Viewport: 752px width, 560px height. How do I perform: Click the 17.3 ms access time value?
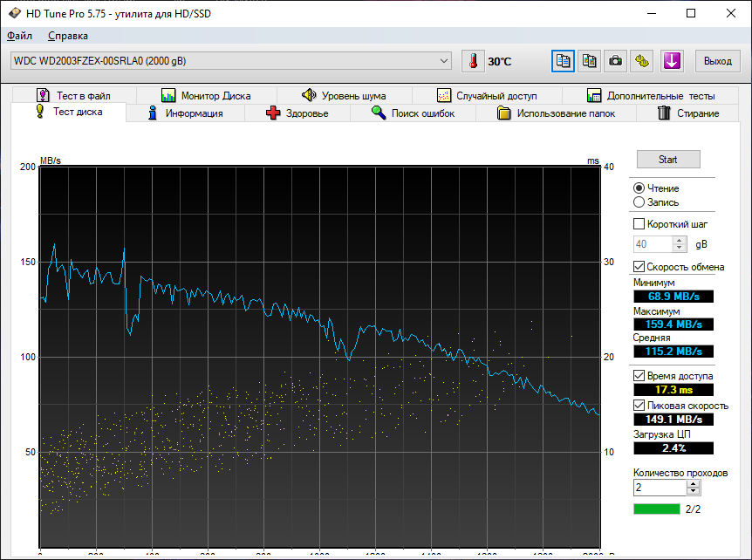tap(673, 390)
